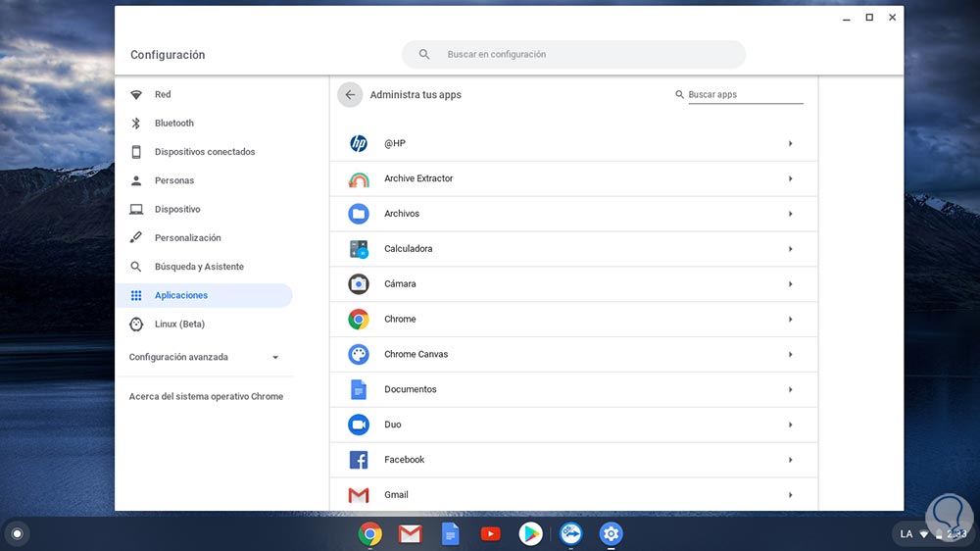This screenshot has width=980, height=551.
Task: Click the Gmail icon in apps list
Action: (x=358, y=495)
